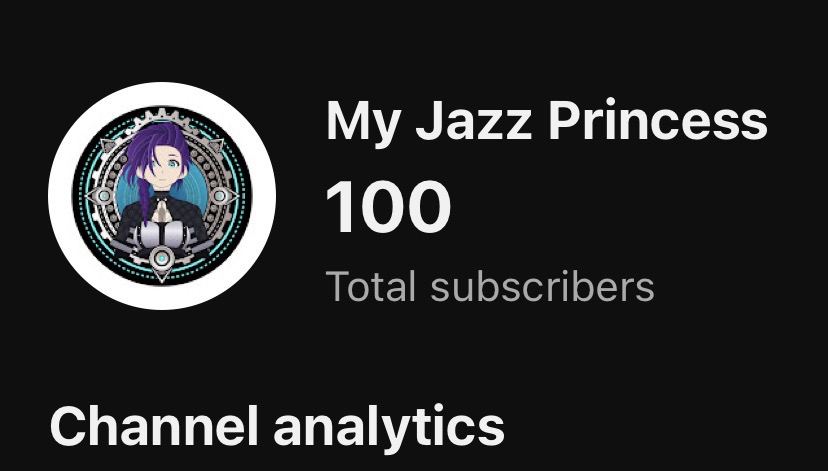Click the word Total in subscribers label
The height and width of the screenshot is (471, 828).
[370, 286]
